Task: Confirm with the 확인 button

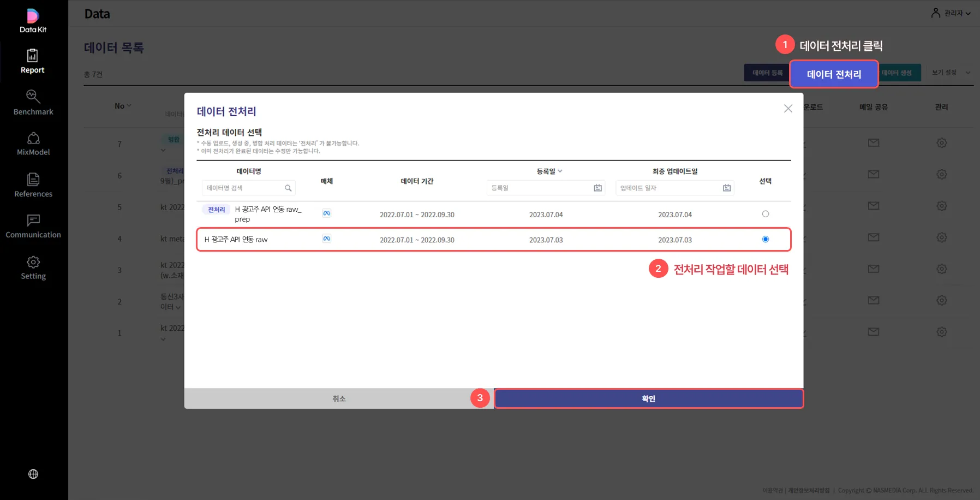Action: (x=649, y=398)
